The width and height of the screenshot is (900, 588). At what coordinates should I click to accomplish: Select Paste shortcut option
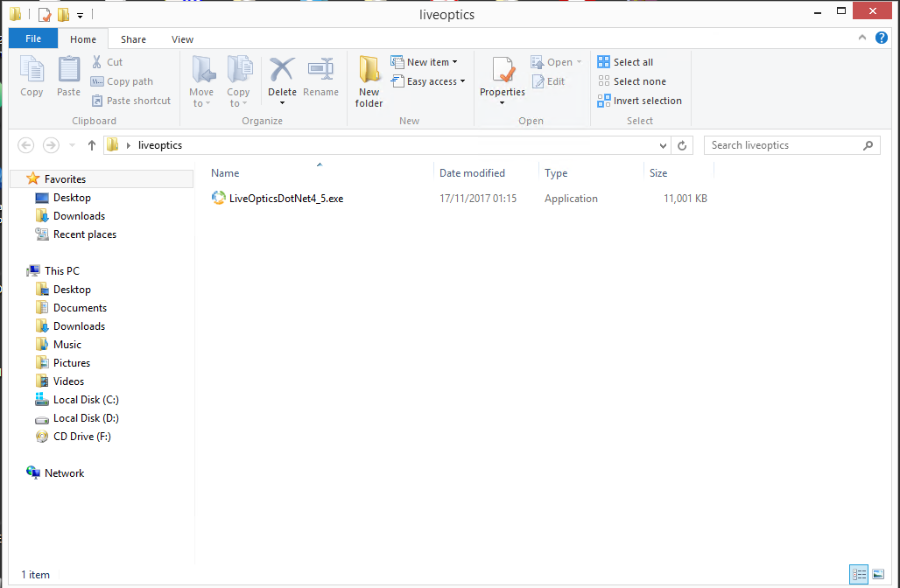point(130,101)
